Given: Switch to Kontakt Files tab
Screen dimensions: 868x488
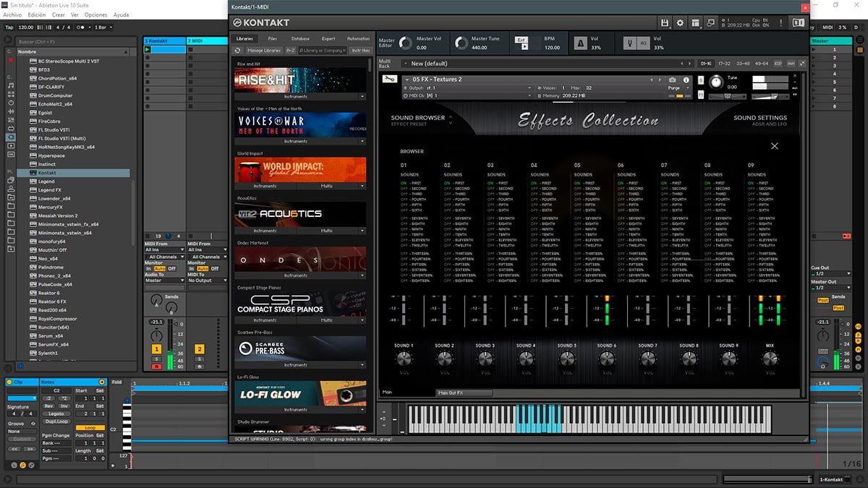Looking at the screenshot, I should point(272,38).
